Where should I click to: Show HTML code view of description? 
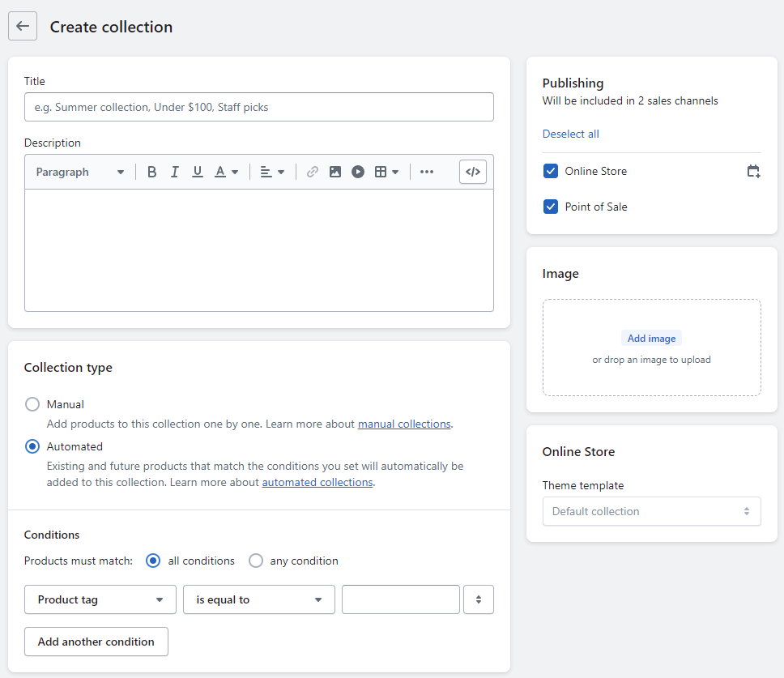pyautogui.click(x=473, y=172)
